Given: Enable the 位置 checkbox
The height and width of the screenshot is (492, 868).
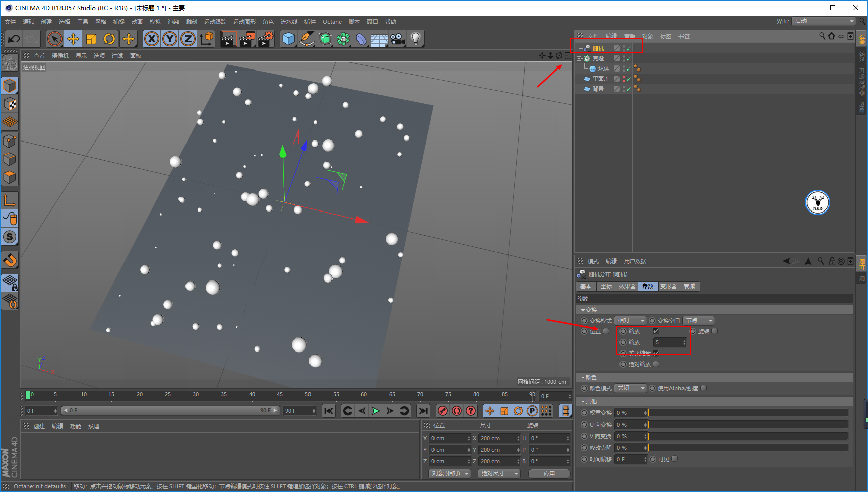Looking at the screenshot, I should [x=606, y=331].
